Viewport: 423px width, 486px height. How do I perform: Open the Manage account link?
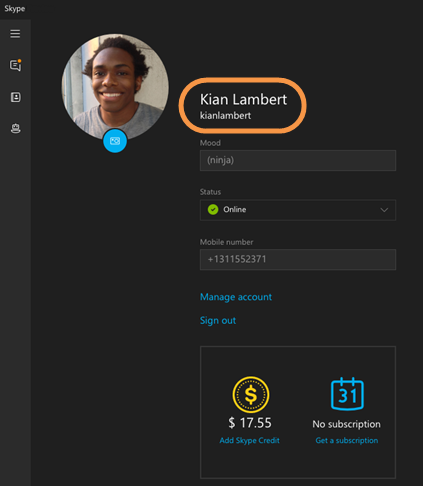tap(236, 297)
